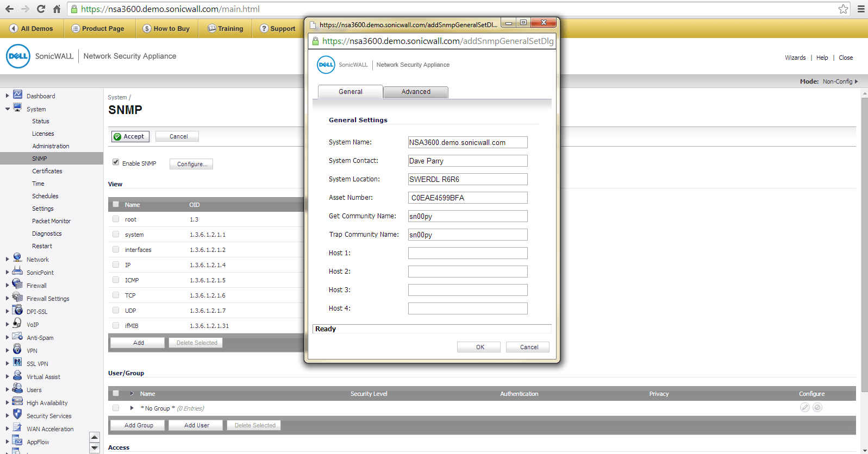Toggle the Enable SNMP checkbox
The image size is (868, 454).
tap(116, 162)
